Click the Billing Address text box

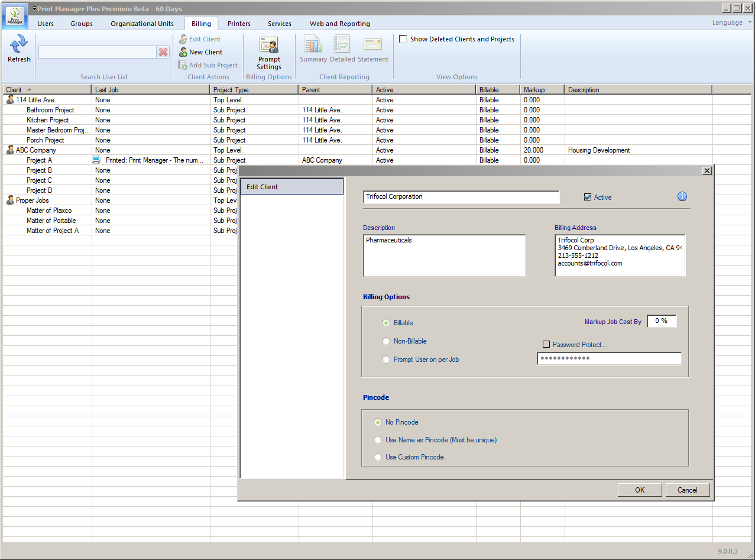pos(620,255)
